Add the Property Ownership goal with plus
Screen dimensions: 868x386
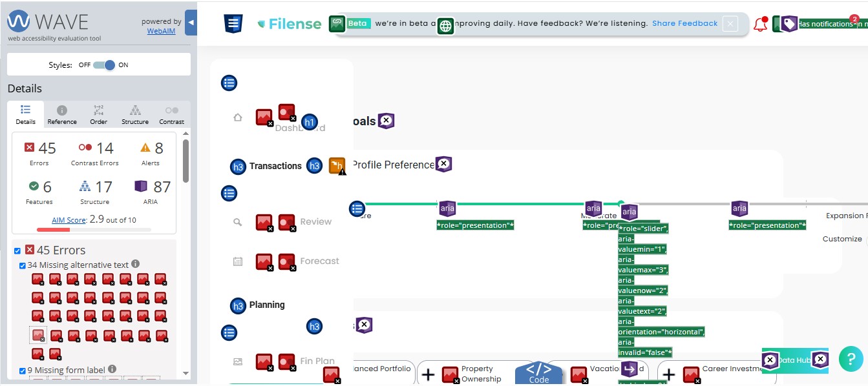click(428, 374)
